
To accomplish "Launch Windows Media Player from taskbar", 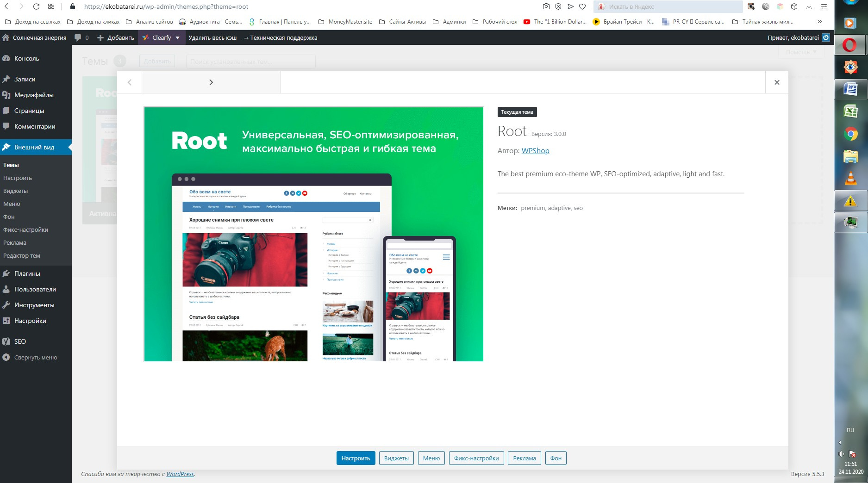I will (850, 23).
